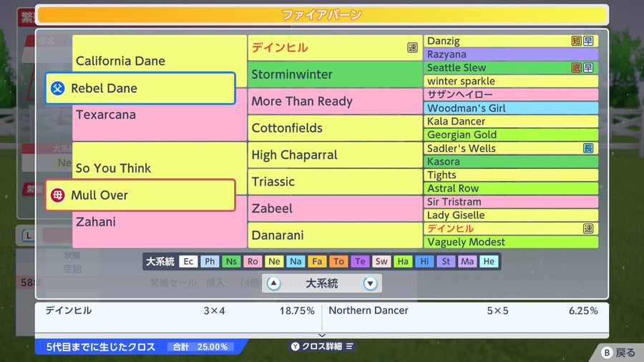Select sire Rebel Dane in the pedigree
The image size is (644, 362).
pyautogui.click(x=140, y=88)
